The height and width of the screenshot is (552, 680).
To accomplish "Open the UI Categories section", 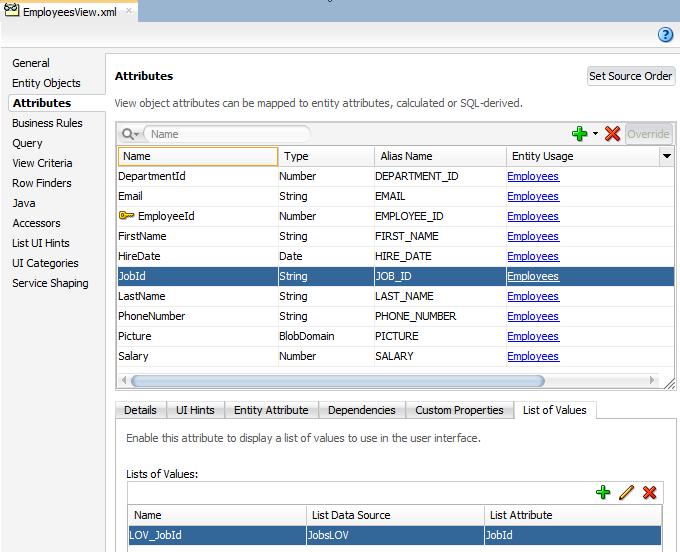I will point(45,263).
